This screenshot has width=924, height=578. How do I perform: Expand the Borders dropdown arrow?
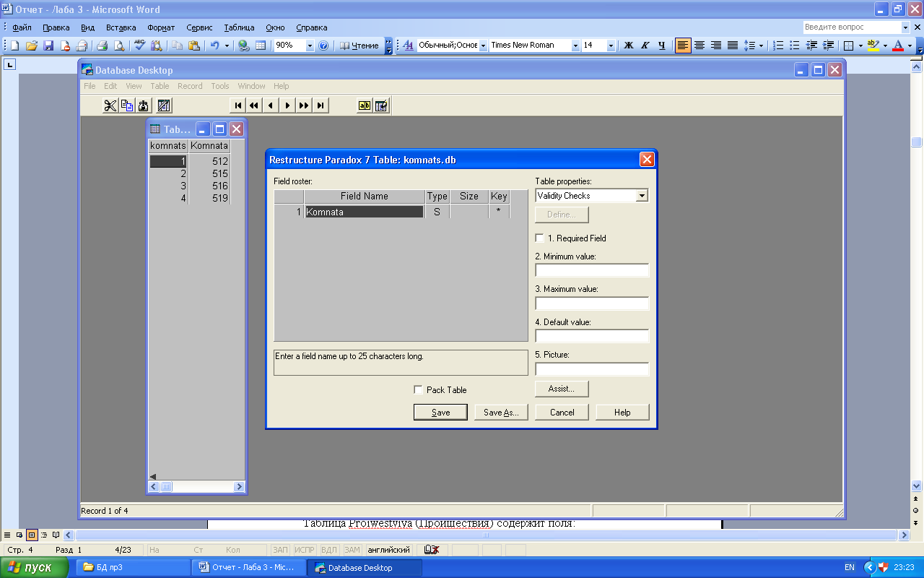860,46
